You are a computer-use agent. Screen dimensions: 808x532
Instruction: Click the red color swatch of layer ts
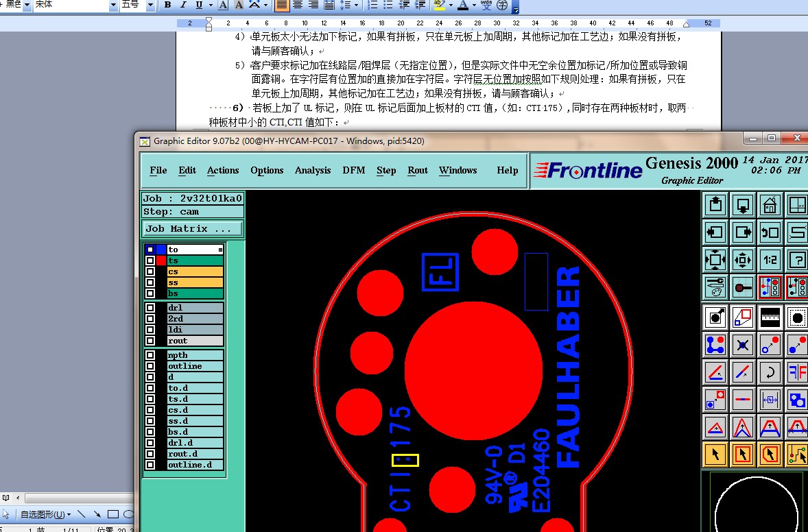[161, 261]
